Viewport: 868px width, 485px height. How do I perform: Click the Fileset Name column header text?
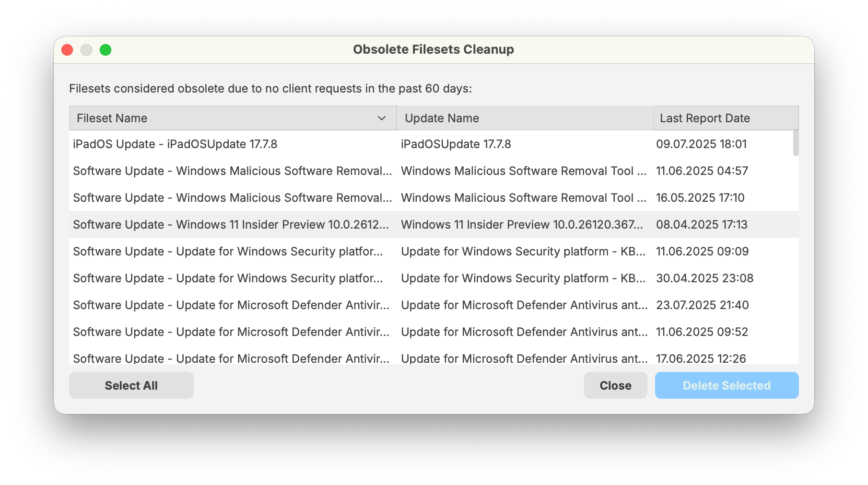click(112, 118)
